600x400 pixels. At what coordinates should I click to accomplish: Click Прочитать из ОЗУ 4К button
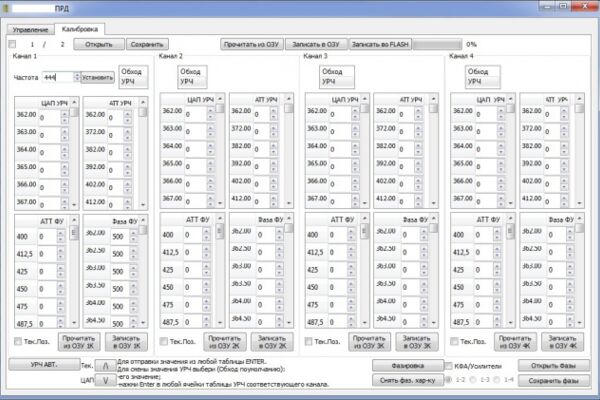515,342
